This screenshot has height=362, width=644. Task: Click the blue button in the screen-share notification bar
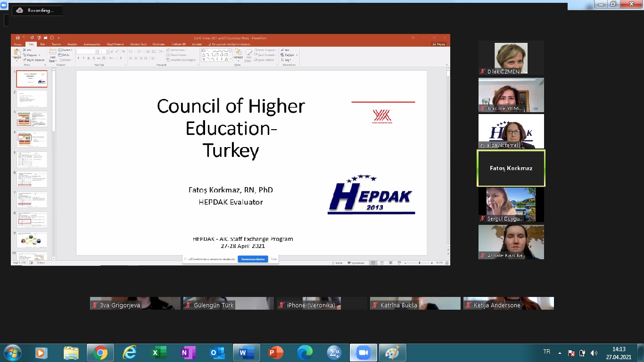click(x=253, y=259)
